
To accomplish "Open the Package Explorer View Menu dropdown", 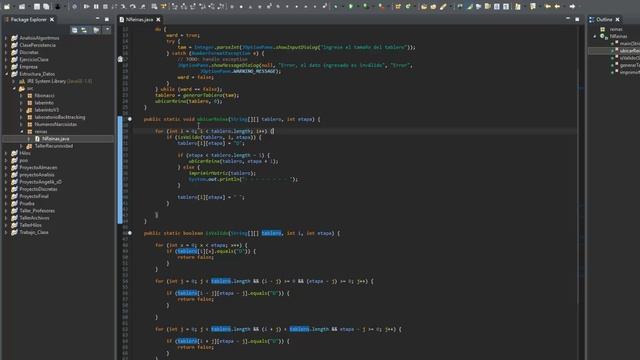I will tap(107, 30).
